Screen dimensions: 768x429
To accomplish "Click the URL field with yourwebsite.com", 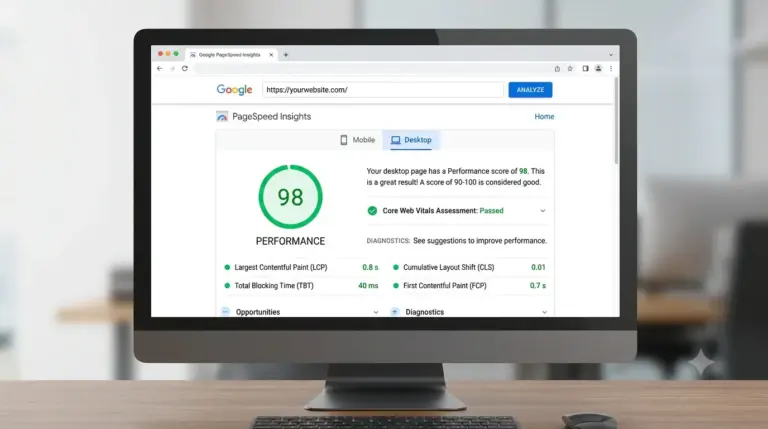I will tap(383, 90).
